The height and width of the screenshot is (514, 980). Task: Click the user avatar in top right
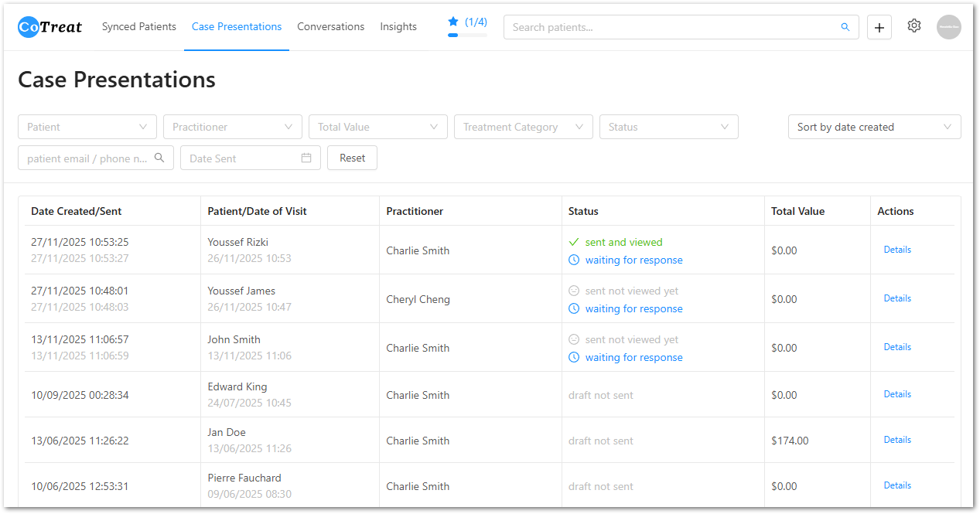coord(948,27)
